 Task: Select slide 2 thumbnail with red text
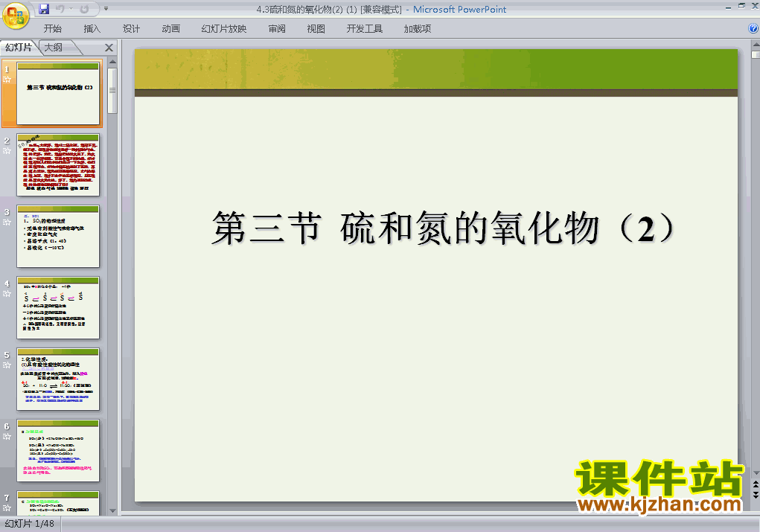click(58, 164)
